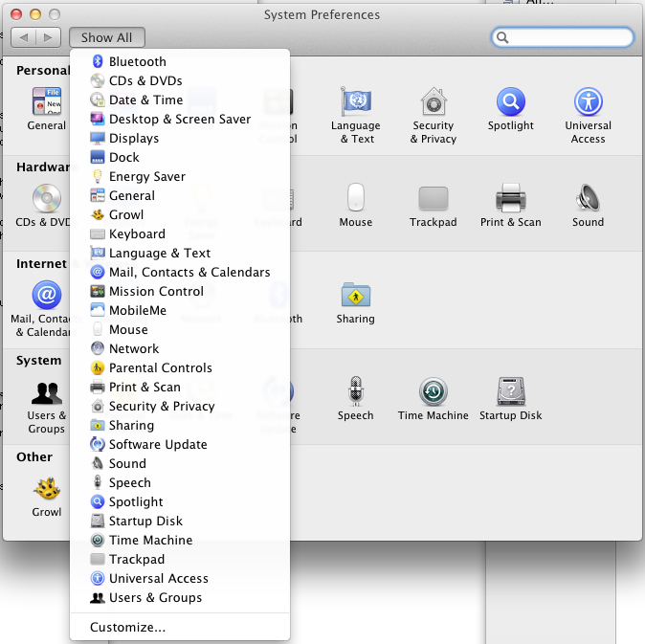Select Bluetooth from the Show All menu

[137, 61]
